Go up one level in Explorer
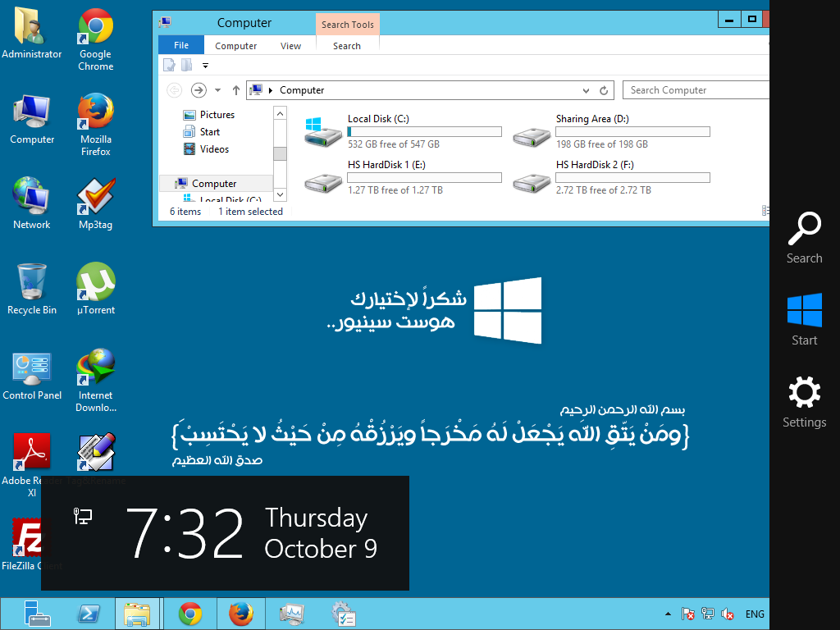 pos(235,90)
